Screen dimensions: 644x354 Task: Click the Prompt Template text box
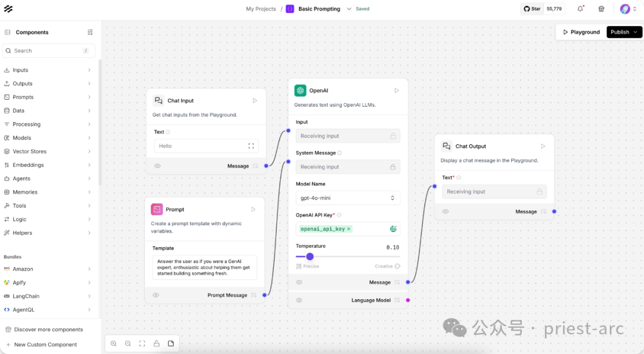[205, 268]
